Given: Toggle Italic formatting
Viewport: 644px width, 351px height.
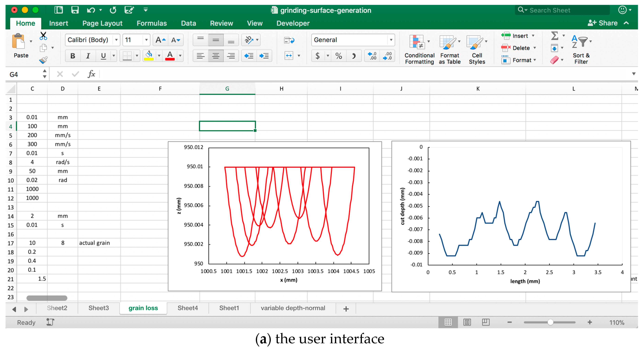Looking at the screenshot, I should (88, 56).
